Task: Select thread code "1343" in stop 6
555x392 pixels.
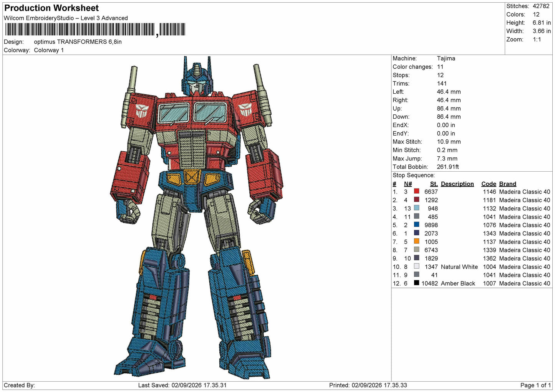Action: click(x=489, y=233)
